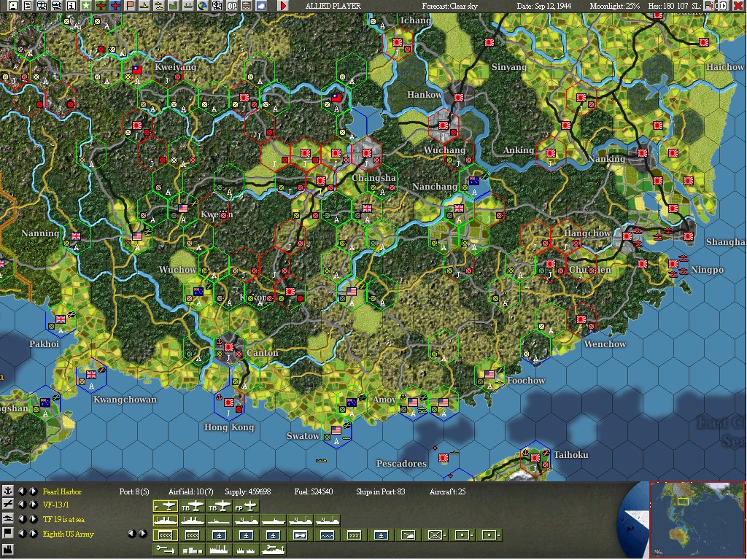This screenshot has width=747, height=560.
Task: Click the green factory industry toolbar icon
Action: tap(173, 6)
